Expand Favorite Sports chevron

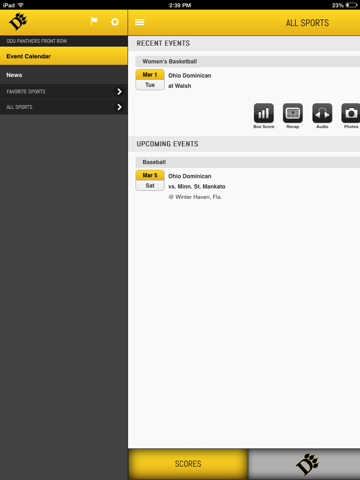coord(119,91)
